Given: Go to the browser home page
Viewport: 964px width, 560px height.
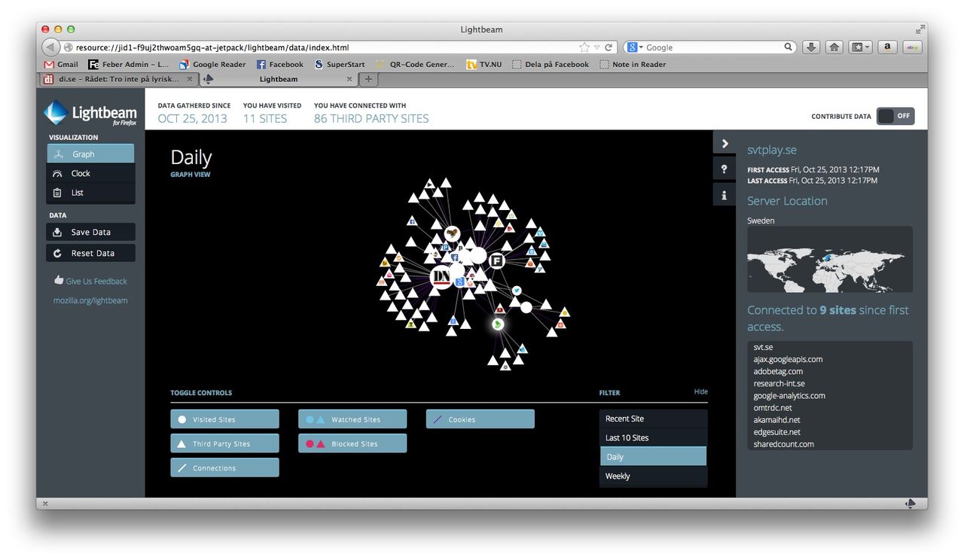Looking at the screenshot, I should (834, 47).
